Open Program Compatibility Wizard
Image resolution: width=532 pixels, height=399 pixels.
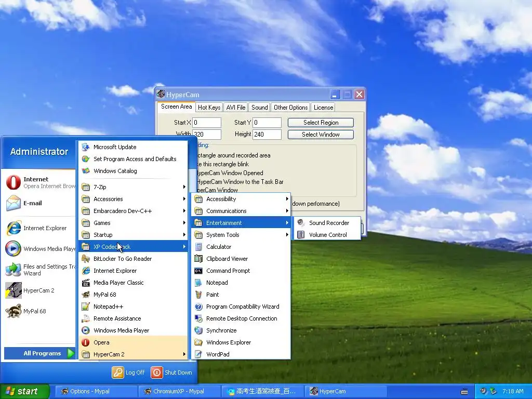coord(241,307)
